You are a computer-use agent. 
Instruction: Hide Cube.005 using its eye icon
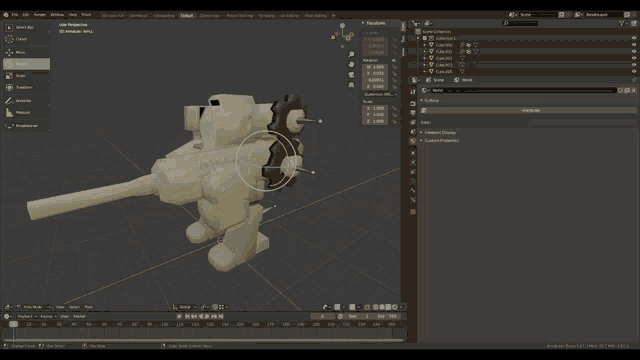coord(634,71)
